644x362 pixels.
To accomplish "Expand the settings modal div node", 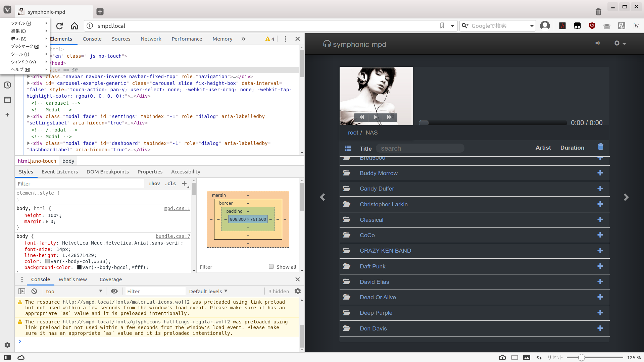I will click(29, 116).
